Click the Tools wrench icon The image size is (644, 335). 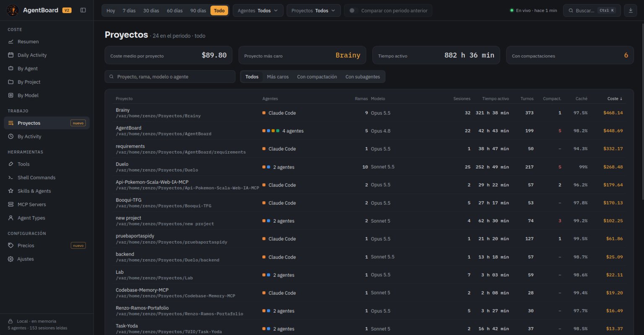click(x=11, y=164)
